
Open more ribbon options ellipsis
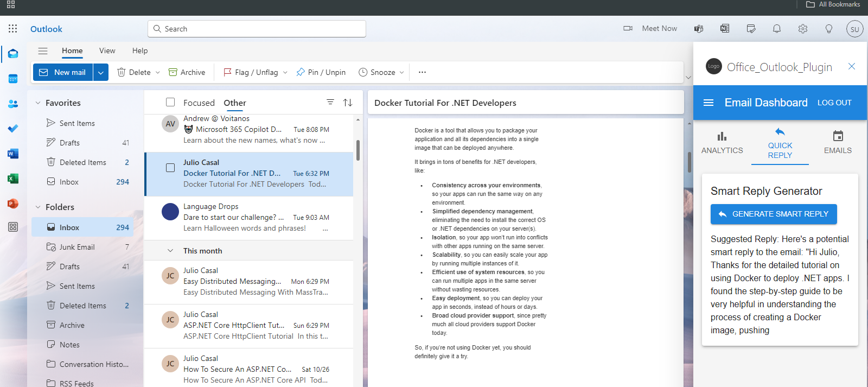point(422,72)
